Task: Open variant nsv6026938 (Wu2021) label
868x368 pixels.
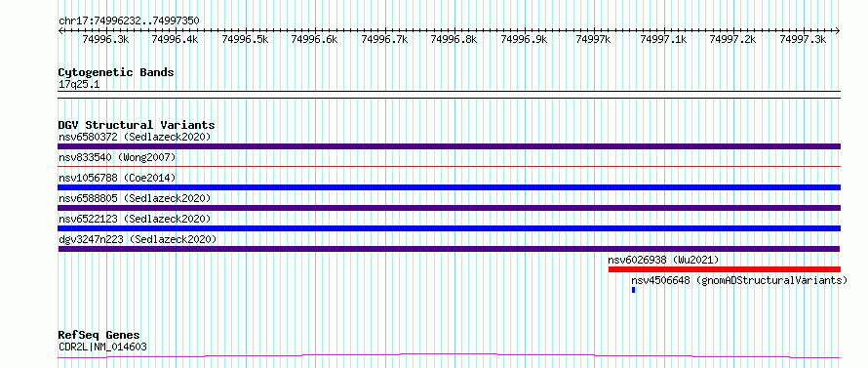Action: tap(663, 260)
